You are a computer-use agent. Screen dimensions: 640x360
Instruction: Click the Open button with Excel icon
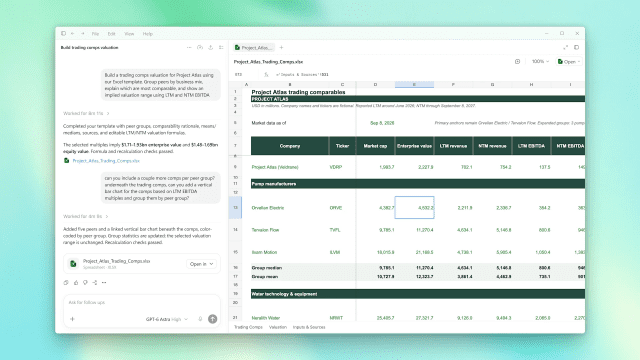point(569,62)
